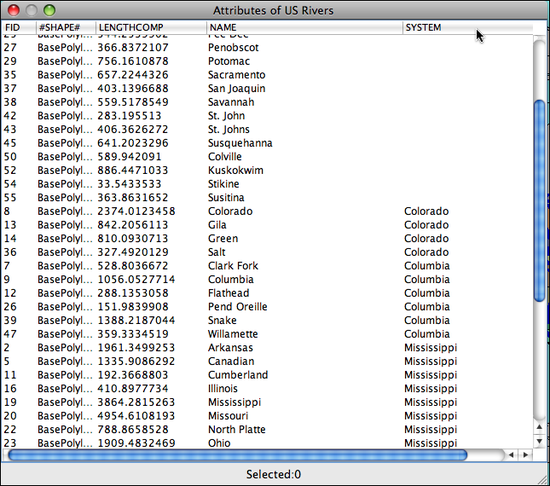Close the Attributes of US Rivers window
Image resolution: width=550 pixels, height=486 pixels.
pyautogui.click(x=14, y=10)
